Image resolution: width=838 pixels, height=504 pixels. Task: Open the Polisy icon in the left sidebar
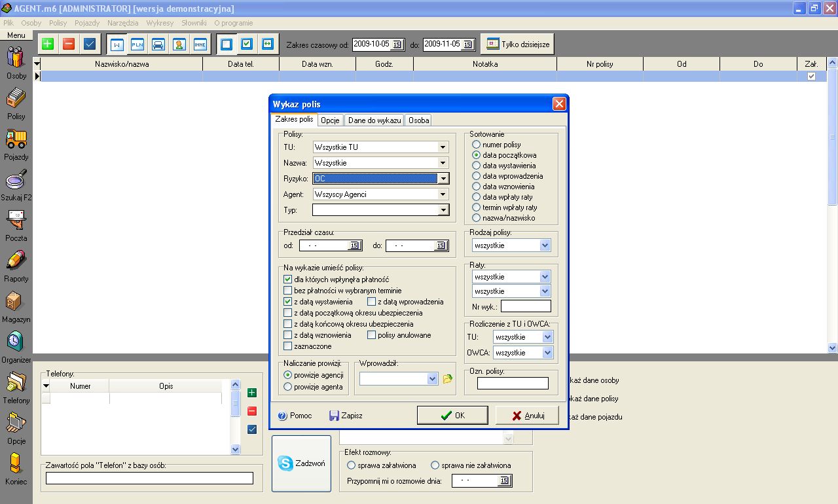[x=16, y=103]
